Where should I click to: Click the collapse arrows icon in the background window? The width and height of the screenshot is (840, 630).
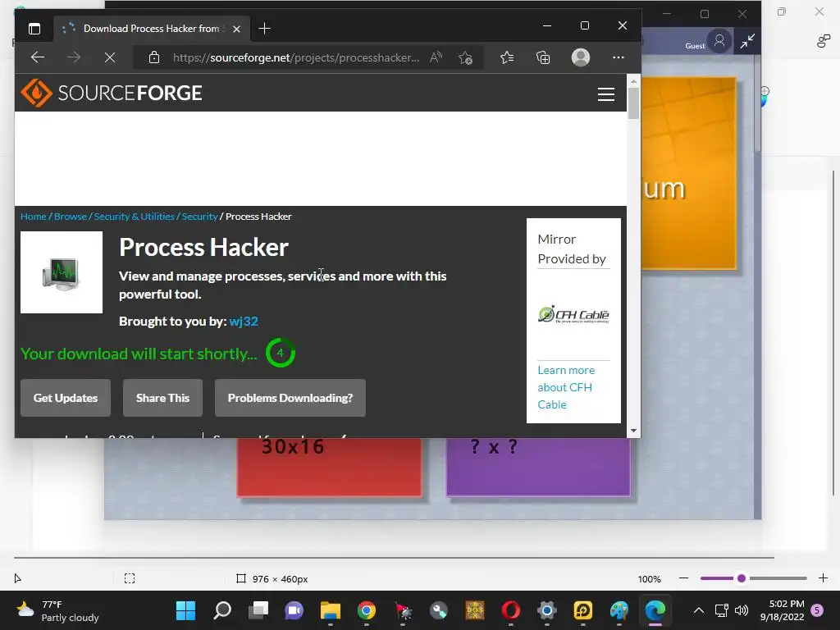click(747, 41)
